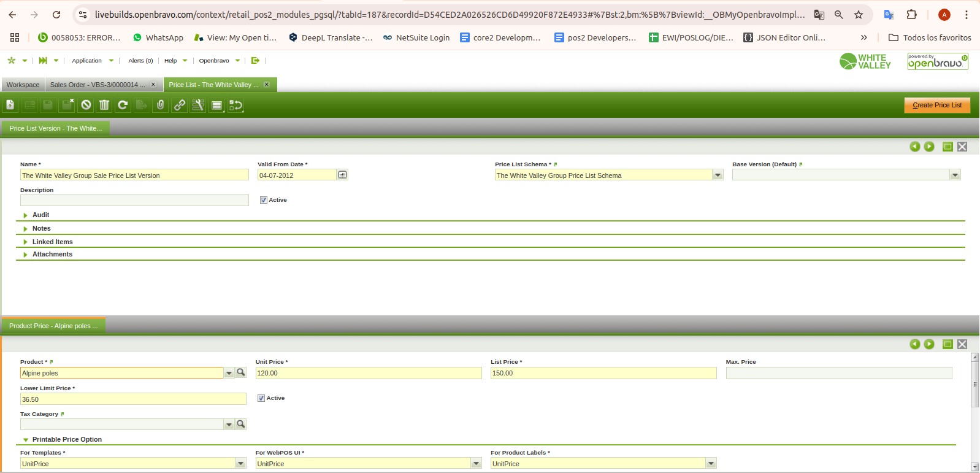Click the Unit Price input field
The image size is (980, 473).
pyautogui.click(x=368, y=373)
